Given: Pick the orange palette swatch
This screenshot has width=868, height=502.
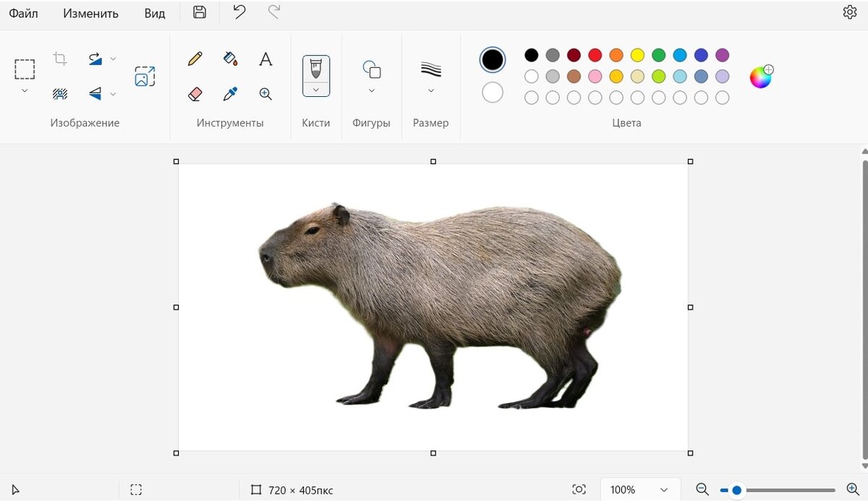Looking at the screenshot, I should pos(616,55).
